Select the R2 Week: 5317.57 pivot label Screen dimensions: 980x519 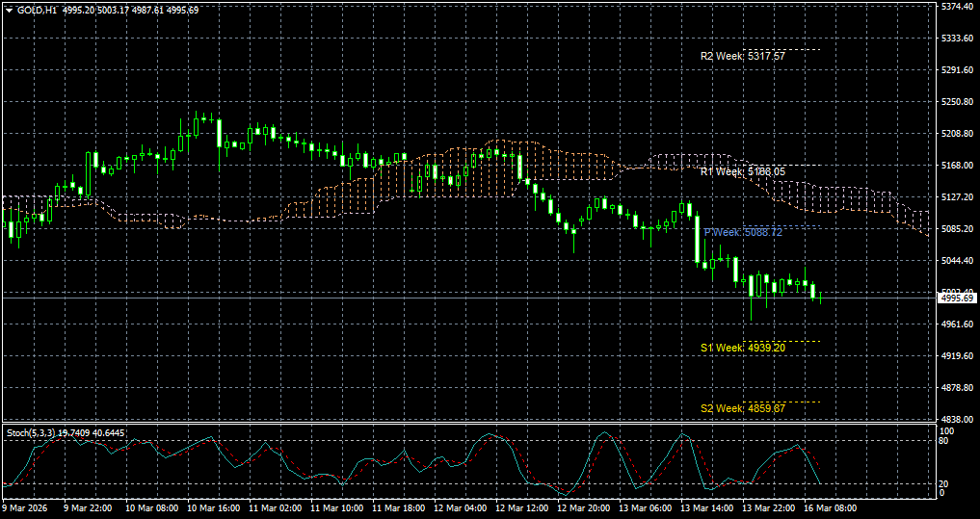tap(743, 56)
